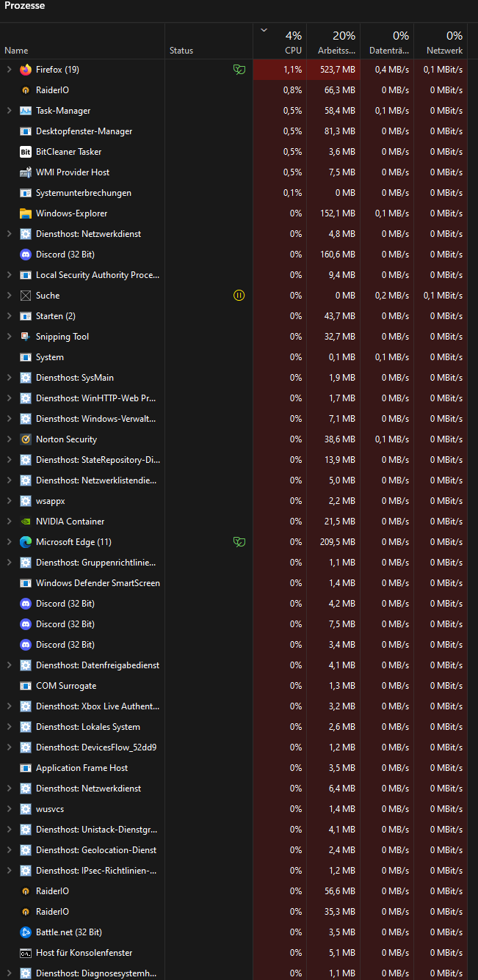The height and width of the screenshot is (980, 478).
Task: Click the yellow suspended icon beside Suche
Action: (x=239, y=296)
